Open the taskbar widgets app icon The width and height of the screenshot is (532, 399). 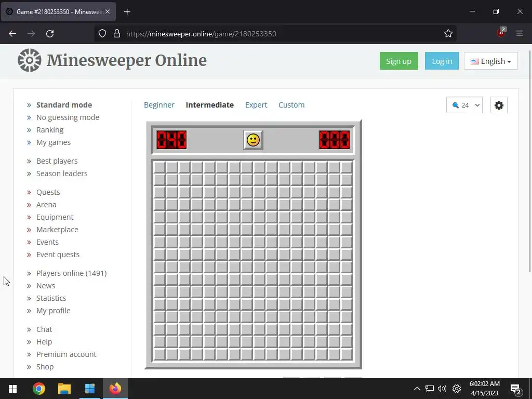[x=90, y=389]
